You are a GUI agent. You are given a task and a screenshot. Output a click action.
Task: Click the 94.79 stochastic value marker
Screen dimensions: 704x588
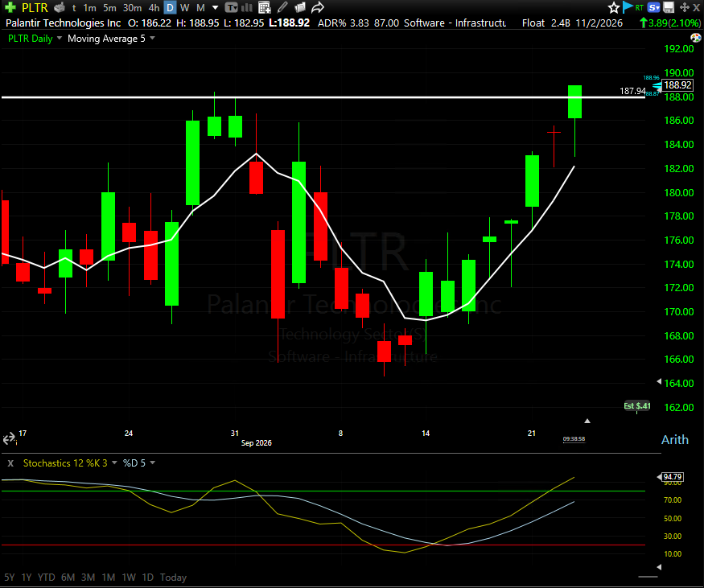coord(672,477)
